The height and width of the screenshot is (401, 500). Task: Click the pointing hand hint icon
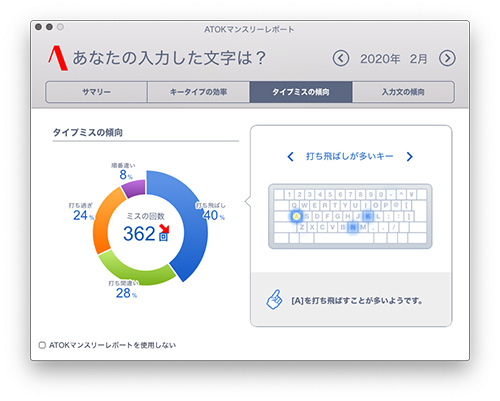click(x=274, y=299)
